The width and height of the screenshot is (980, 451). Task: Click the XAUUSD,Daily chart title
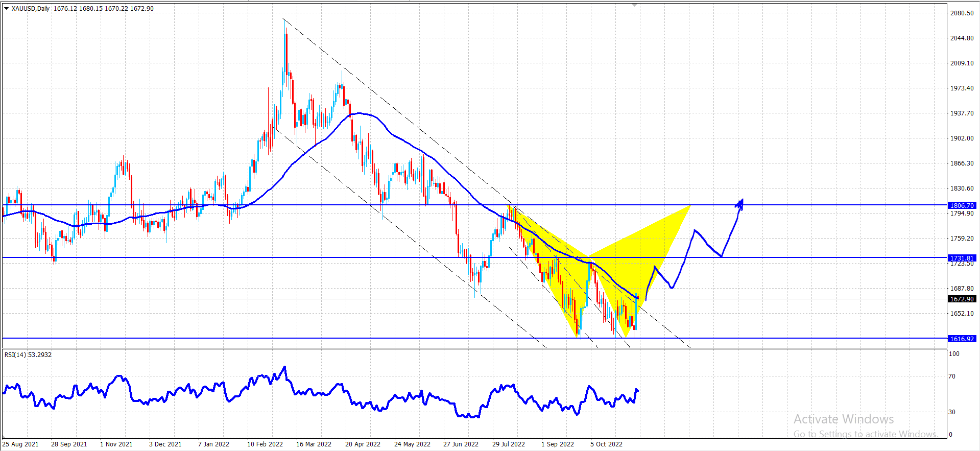tap(31, 8)
